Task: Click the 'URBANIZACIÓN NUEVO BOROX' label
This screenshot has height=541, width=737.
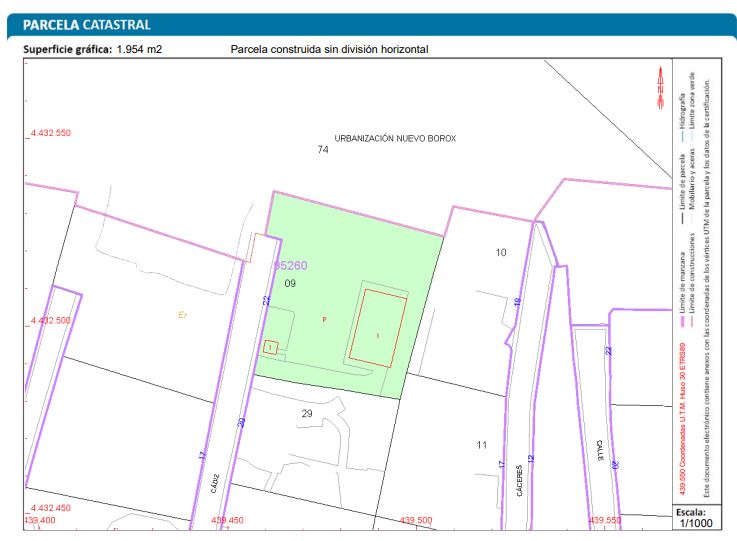Action: [395, 139]
